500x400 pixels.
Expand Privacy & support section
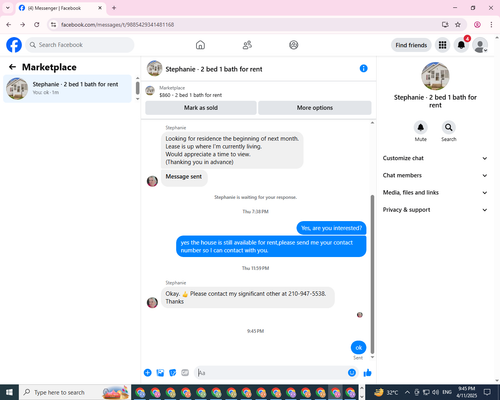coord(435,210)
